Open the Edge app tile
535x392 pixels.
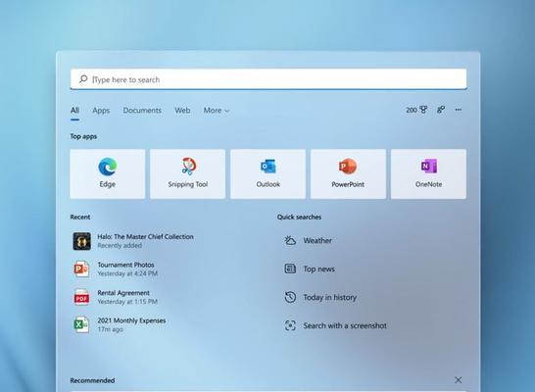(x=108, y=173)
